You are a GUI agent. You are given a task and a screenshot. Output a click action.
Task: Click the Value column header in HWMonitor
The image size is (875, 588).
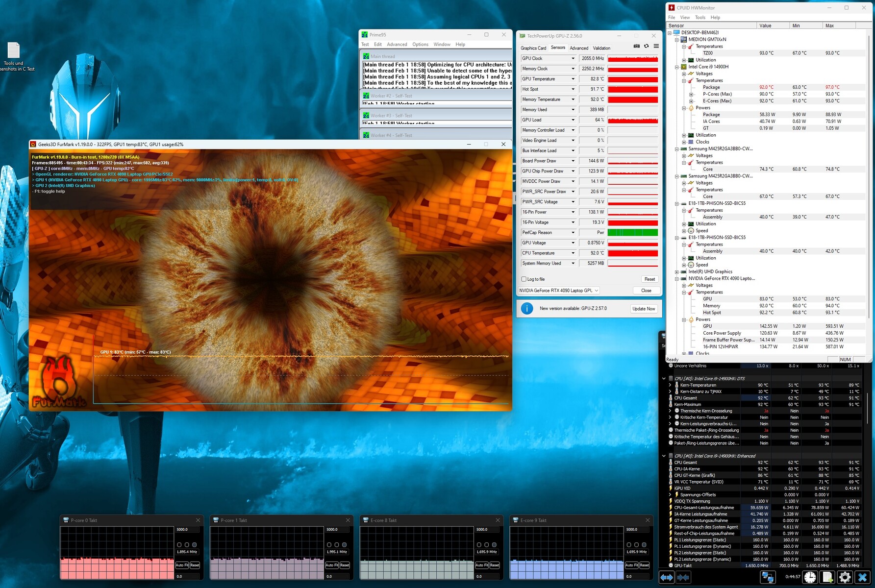pos(773,26)
